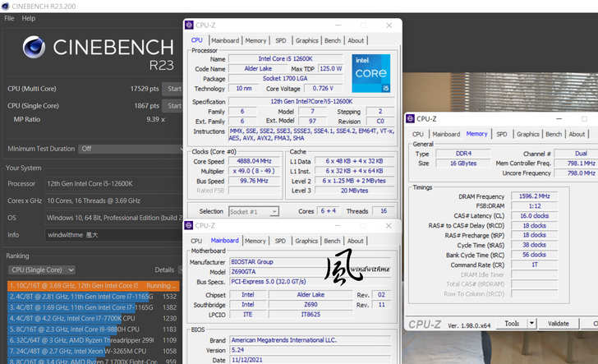The width and height of the screenshot is (598, 364).
Task: Open the Bench tab in the Memory window
Action: [554, 134]
